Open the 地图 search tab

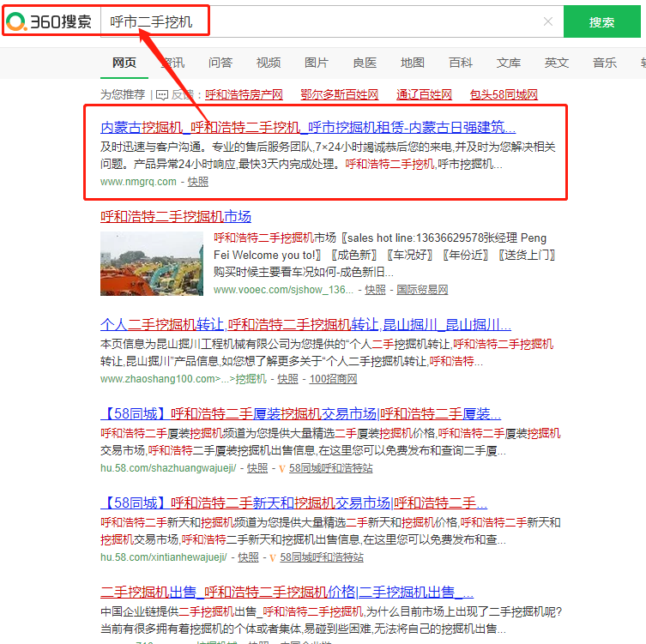(413, 63)
